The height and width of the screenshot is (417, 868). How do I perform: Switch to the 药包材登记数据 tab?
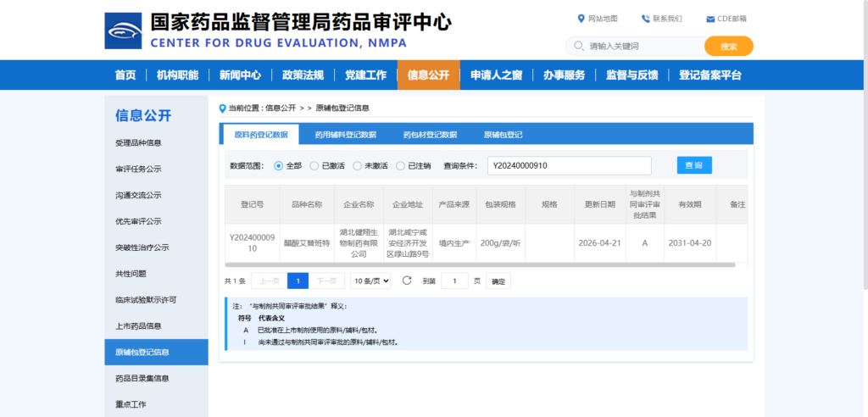429,134
